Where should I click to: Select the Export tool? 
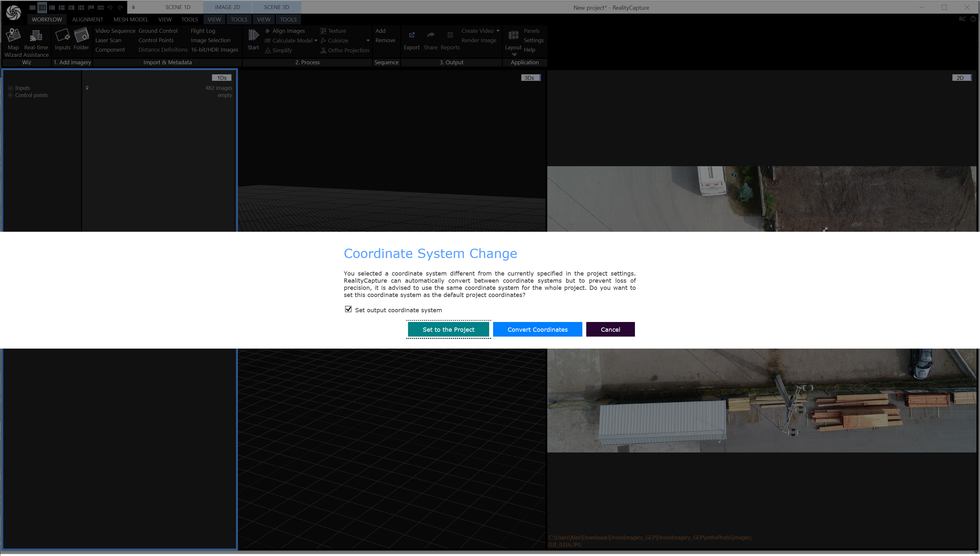pyautogui.click(x=411, y=40)
